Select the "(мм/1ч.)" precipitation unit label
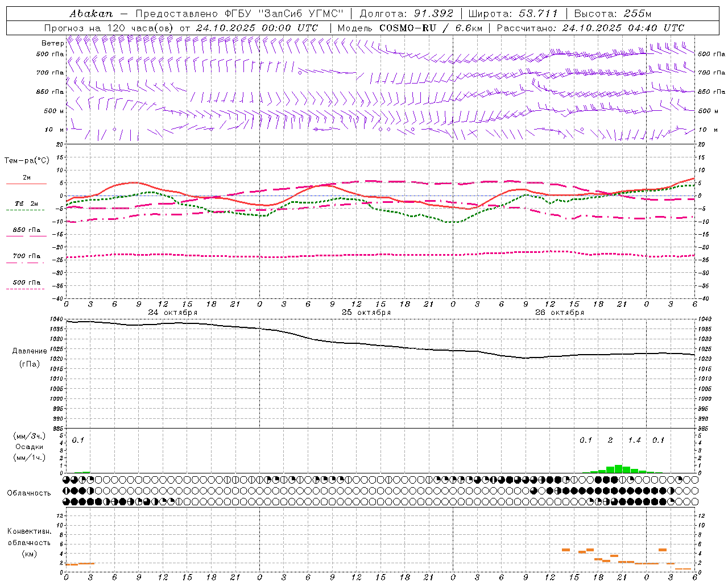The width and height of the screenshot is (728, 582). tap(30, 458)
